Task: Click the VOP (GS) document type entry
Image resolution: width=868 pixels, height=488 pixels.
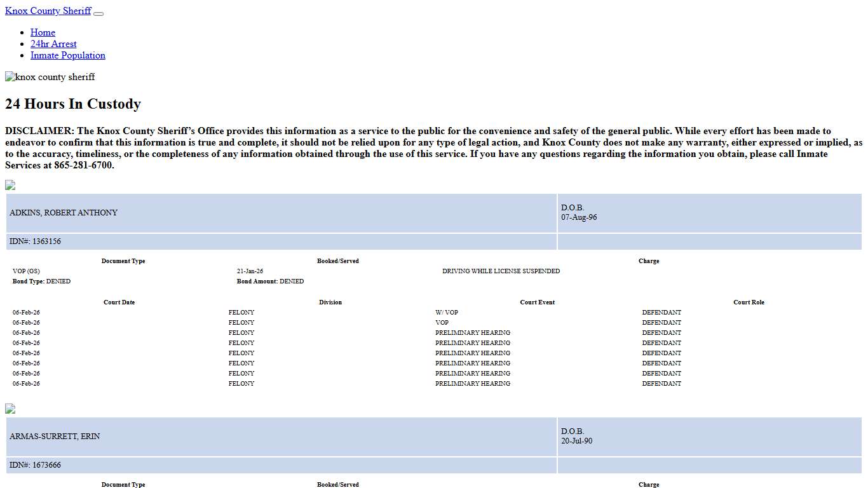Action: click(x=26, y=271)
